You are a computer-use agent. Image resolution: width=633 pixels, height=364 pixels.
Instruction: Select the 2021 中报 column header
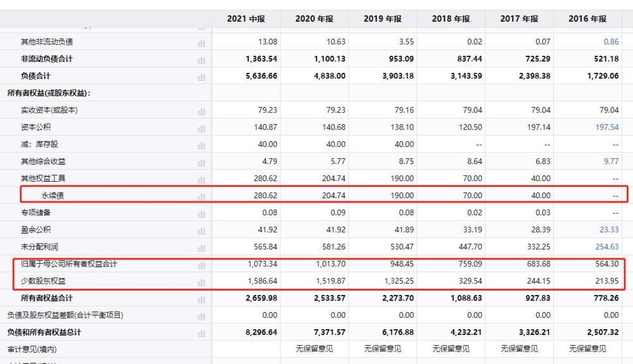pos(246,19)
